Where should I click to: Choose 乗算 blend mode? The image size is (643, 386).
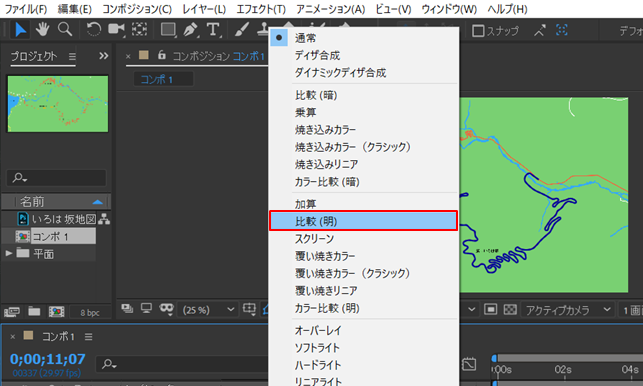[x=363, y=112]
